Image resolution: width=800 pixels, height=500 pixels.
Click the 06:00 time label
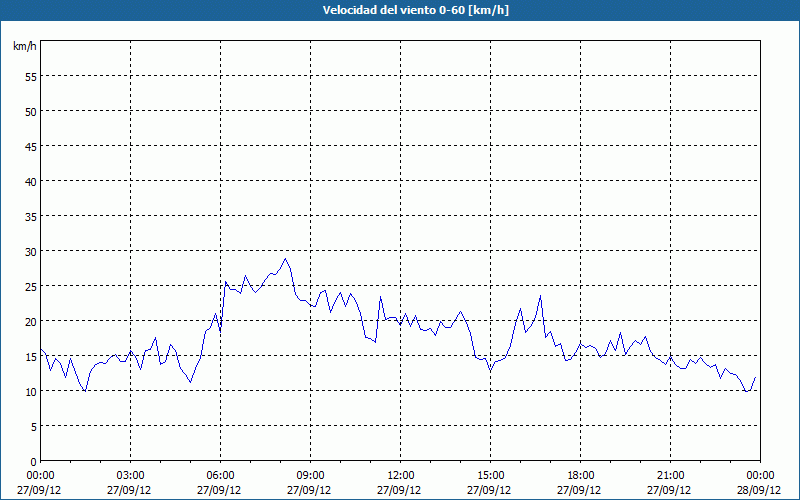220,476
